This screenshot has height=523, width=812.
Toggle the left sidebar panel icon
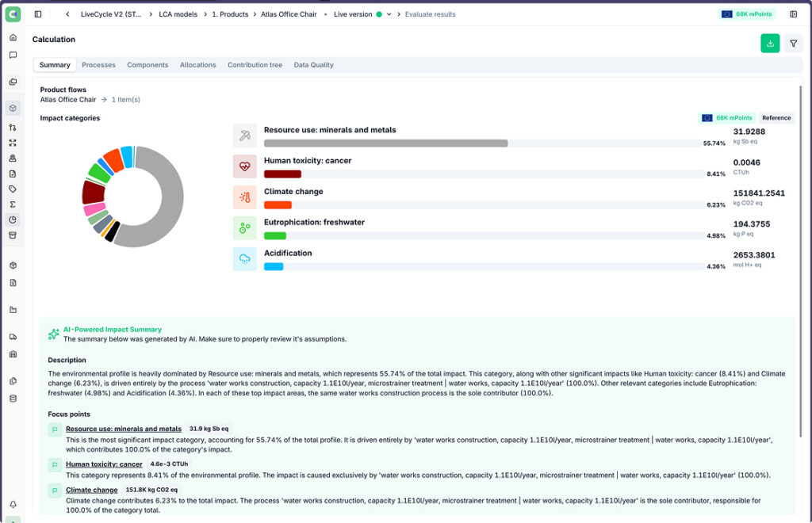coord(38,14)
